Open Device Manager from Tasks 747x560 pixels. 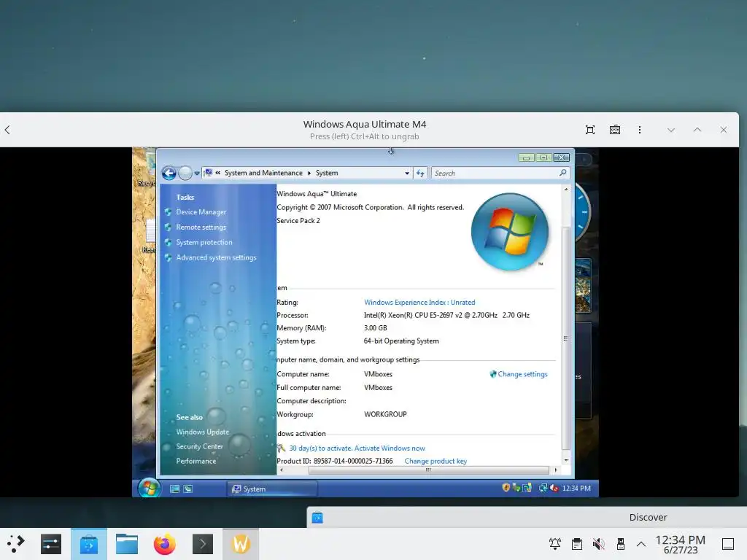[201, 212]
